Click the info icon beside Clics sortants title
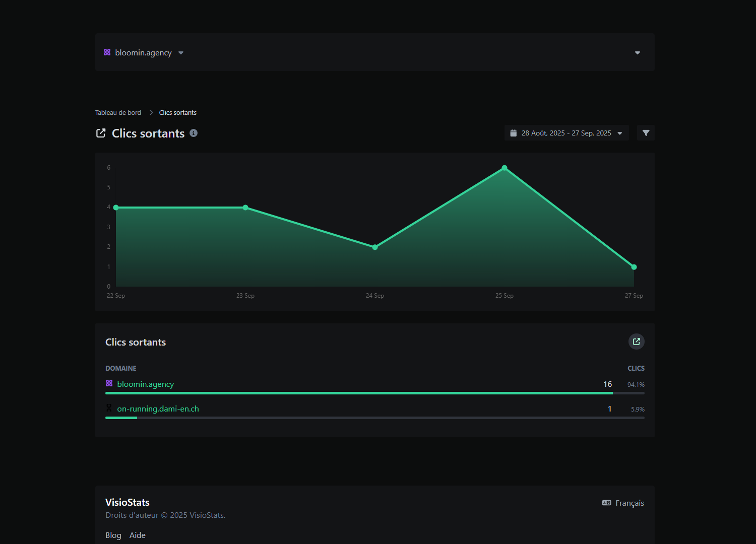The image size is (756, 544). coord(194,133)
